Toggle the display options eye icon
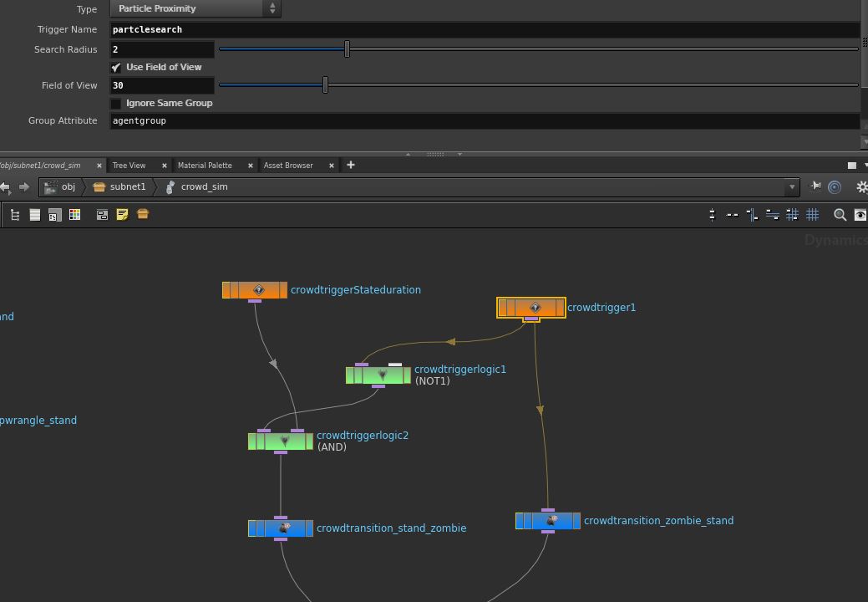This screenshot has width=868, height=602. [x=860, y=215]
